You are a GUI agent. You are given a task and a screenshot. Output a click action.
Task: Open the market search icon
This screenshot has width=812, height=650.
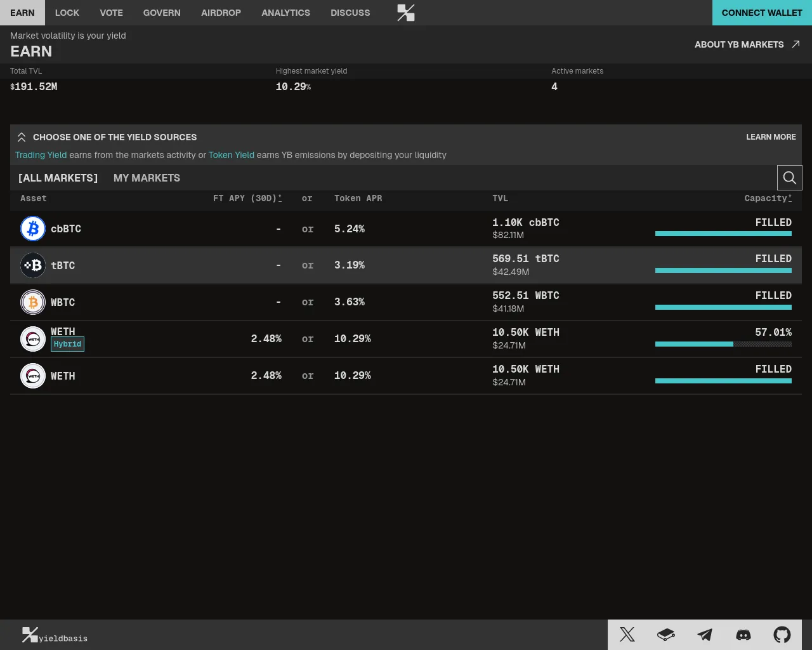point(790,178)
